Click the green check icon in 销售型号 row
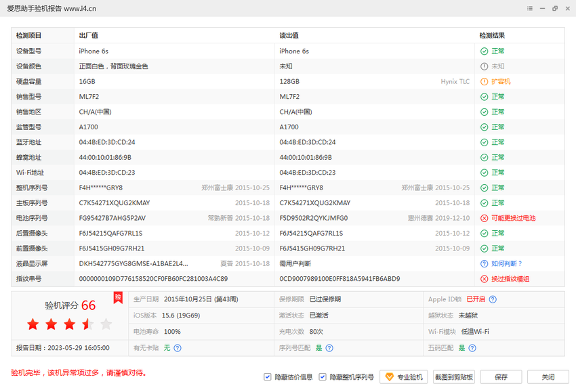The height and width of the screenshot is (392, 576). pos(484,97)
